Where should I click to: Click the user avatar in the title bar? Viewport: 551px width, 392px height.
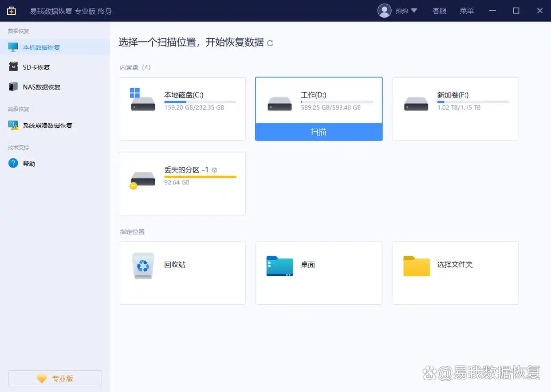(x=384, y=11)
